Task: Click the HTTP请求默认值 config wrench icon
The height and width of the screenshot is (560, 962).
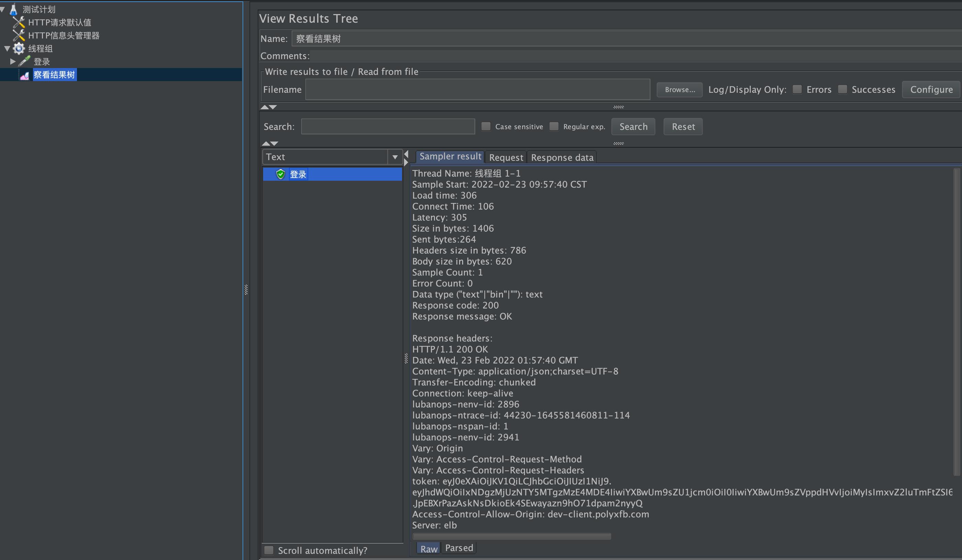Action: (19, 22)
